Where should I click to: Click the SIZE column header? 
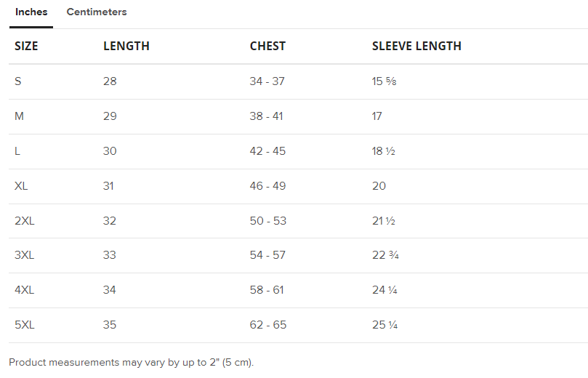[26, 47]
